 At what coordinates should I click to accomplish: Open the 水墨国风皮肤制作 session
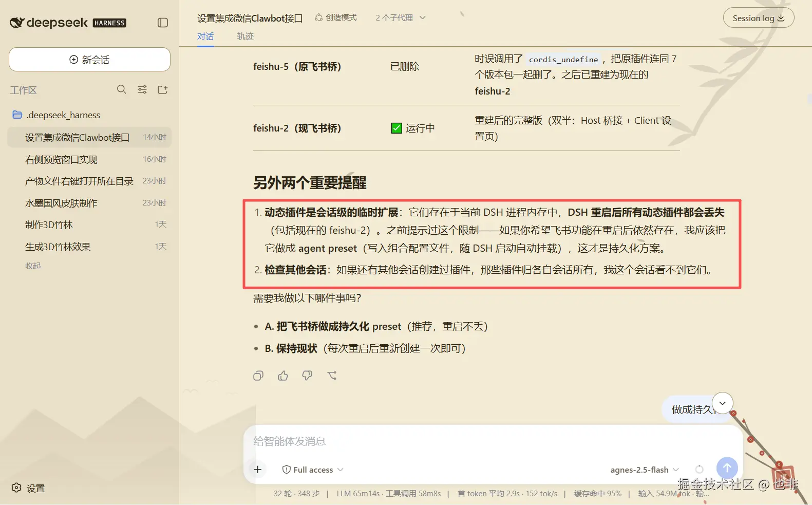[89, 203]
